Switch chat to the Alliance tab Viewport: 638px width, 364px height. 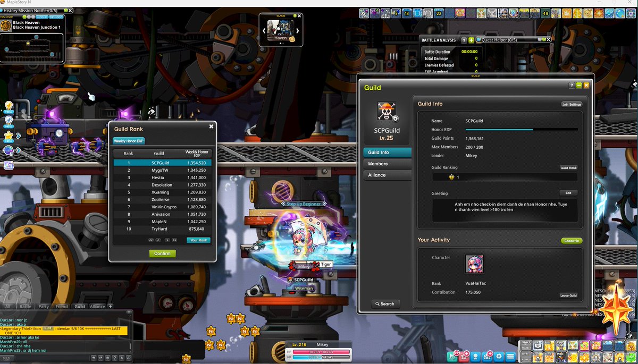[x=97, y=307]
